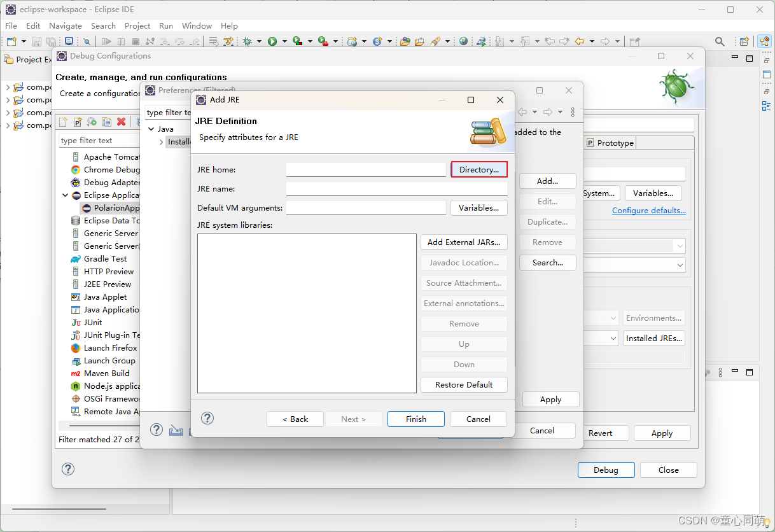
Task: Click Variables... next to Default VM arguments
Action: click(x=479, y=207)
